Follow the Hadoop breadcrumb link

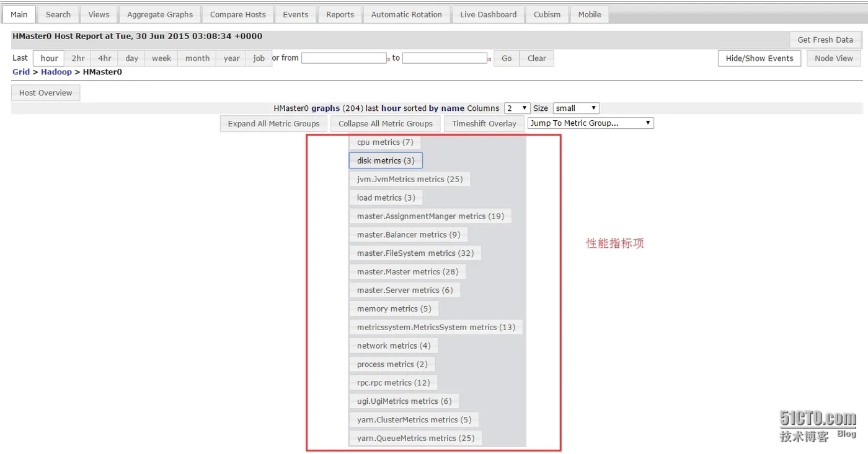56,72
